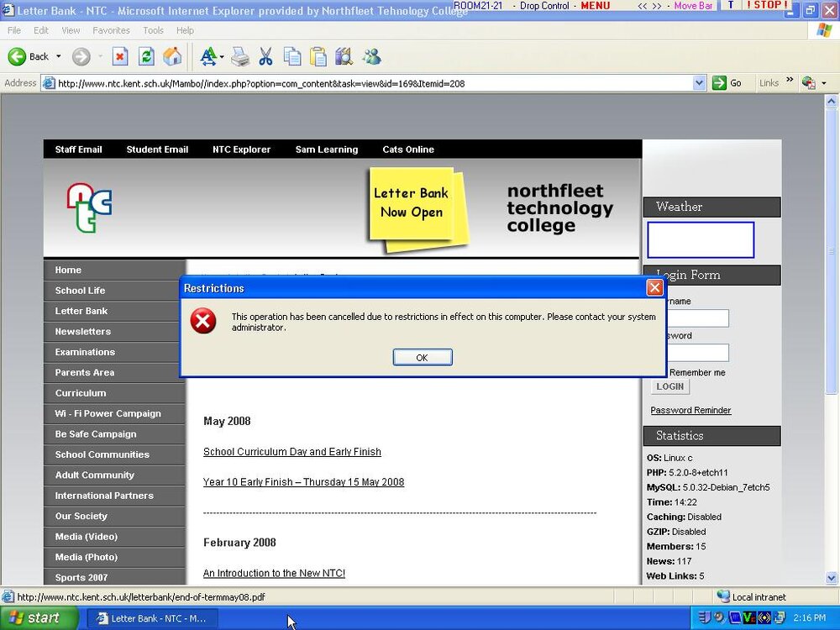Image resolution: width=840 pixels, height=630 pixels.
Task: Select Examinations in the sidebar menu
Action: click(x=114, y=352)
